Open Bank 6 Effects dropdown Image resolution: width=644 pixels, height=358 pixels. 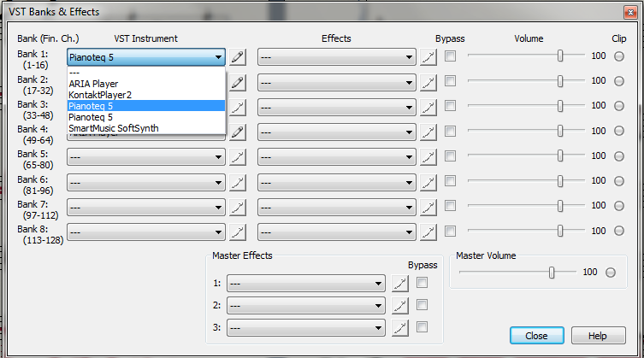(337, 183)
